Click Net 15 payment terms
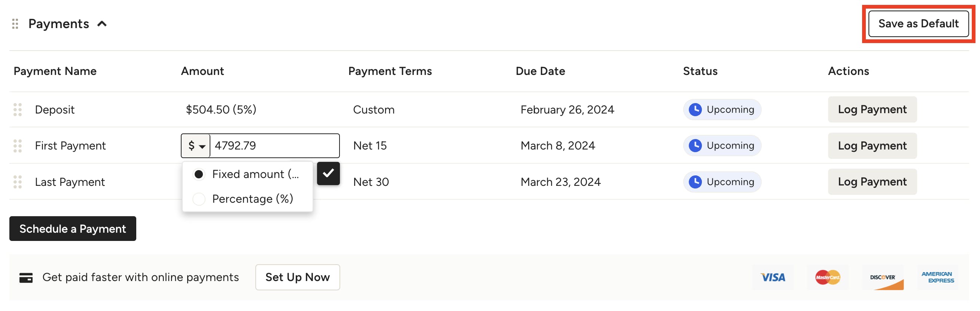 [370, 146]
